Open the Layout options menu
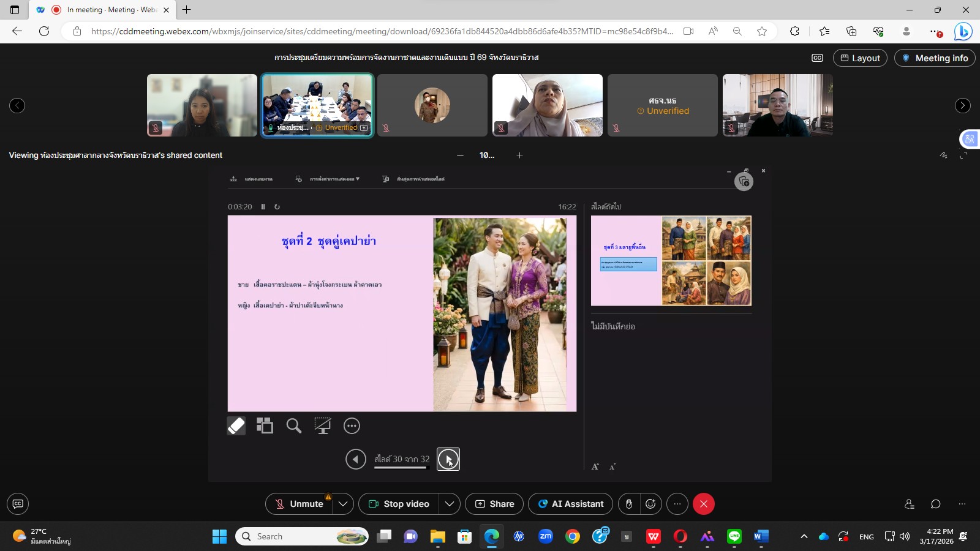 pos(860,58)
